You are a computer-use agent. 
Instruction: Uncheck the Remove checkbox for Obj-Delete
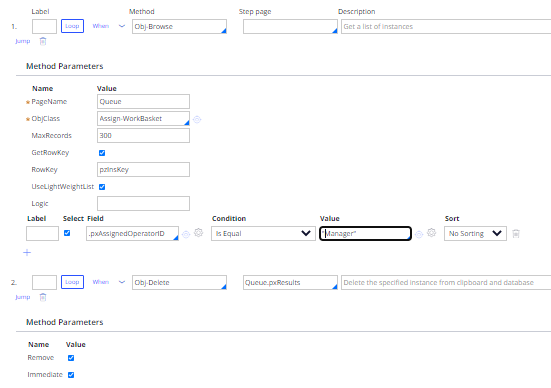(71, 358)
